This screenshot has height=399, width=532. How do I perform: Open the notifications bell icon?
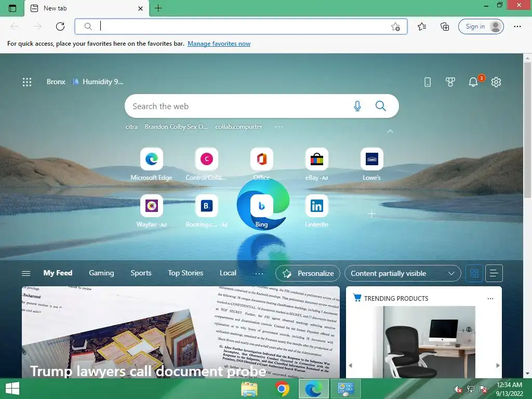473,82
